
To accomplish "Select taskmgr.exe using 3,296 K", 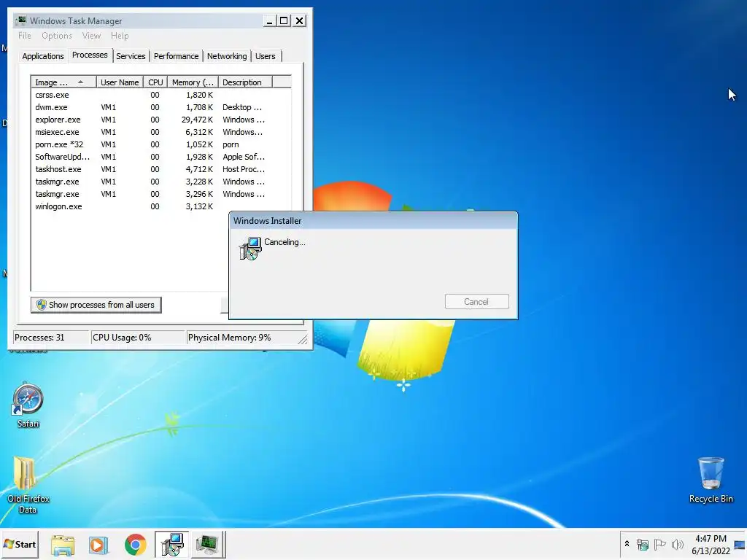I will pyautogui.click(x=161, y=194).
